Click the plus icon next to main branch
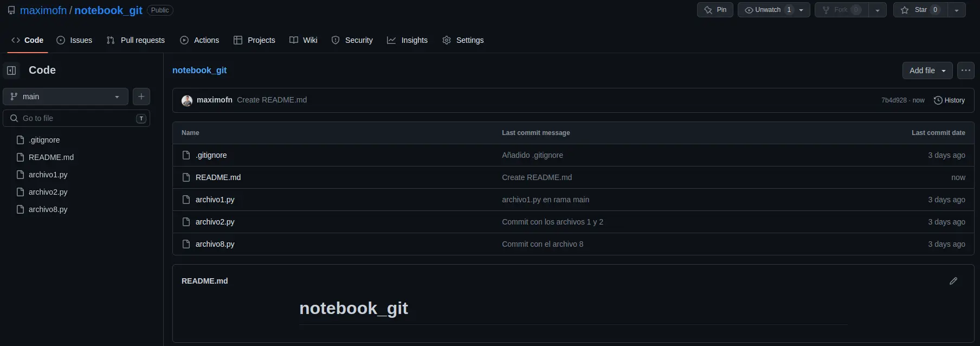 click(x=141, y=97)
